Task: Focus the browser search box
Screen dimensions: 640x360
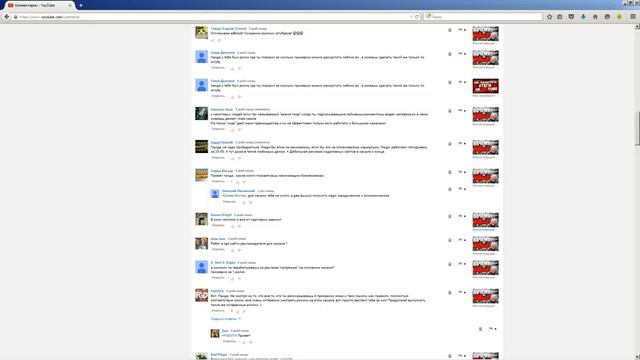Action: click(483, 17)
